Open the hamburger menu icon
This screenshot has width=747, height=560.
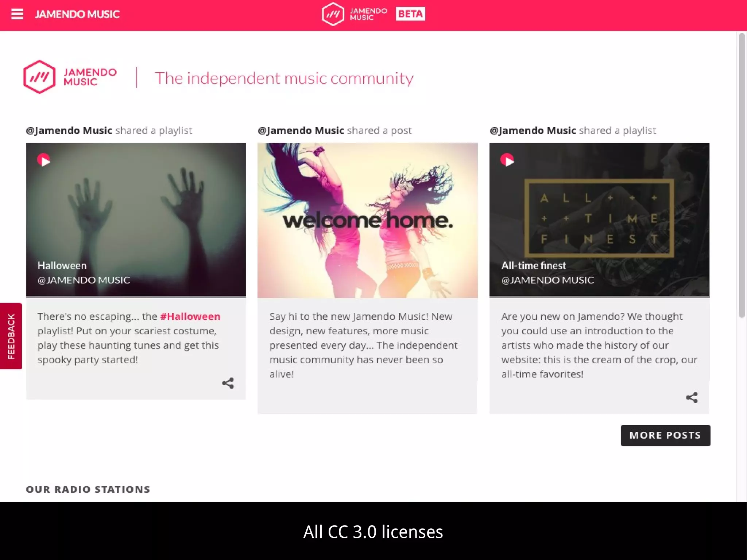pos(17,14)
